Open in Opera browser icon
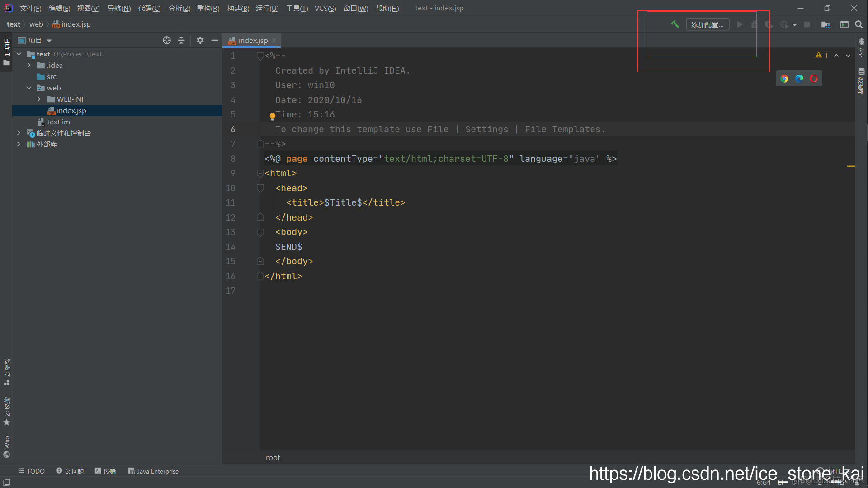Screen dimensions: 868x488 click(x=814, y=79)
